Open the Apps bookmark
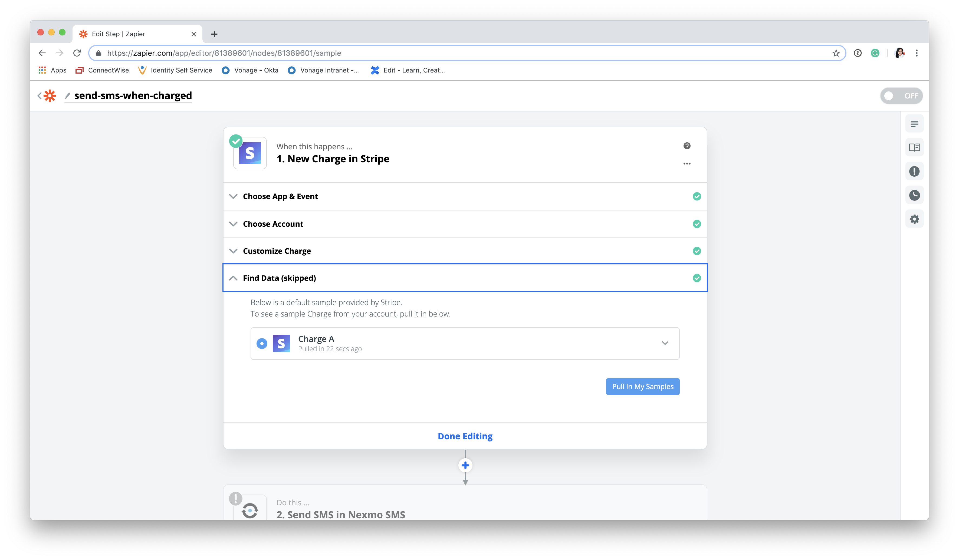The image size is (959, 560). click(x=52, y=70)
